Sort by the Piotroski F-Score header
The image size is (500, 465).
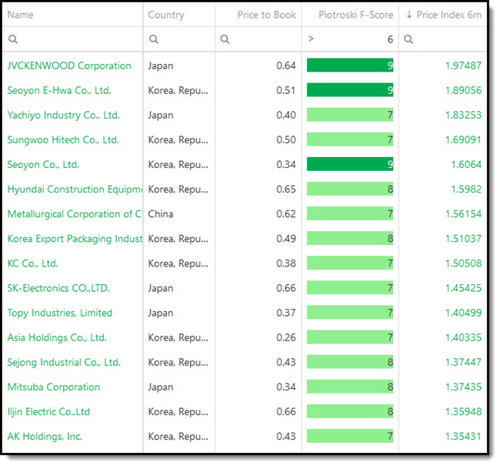pos(356,15)
